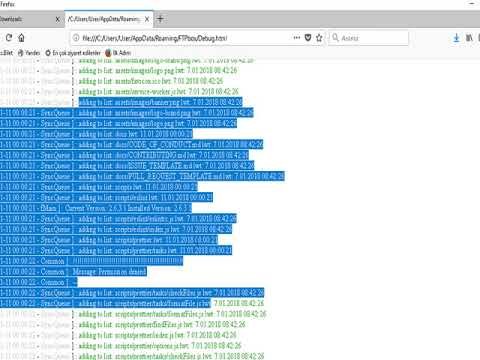The width and height of the screenshot is (480, 360).
Task: Bookmark this page with the star icon
Action: tap(319, 38)
